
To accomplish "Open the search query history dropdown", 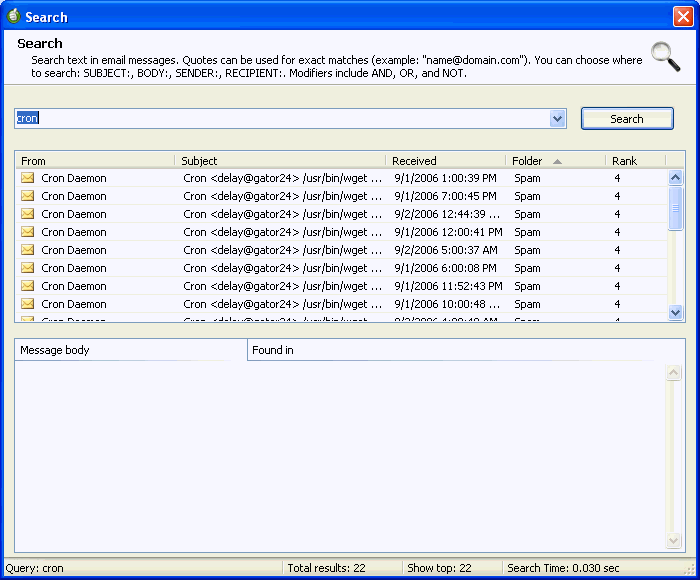I will click(x=557, y=119).
